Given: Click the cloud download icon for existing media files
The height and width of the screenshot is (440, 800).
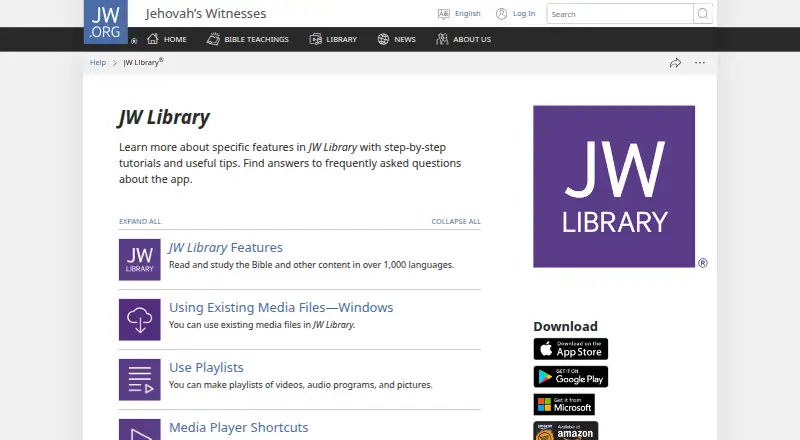Looking at the screenshot, I should (x=140, y=320).
